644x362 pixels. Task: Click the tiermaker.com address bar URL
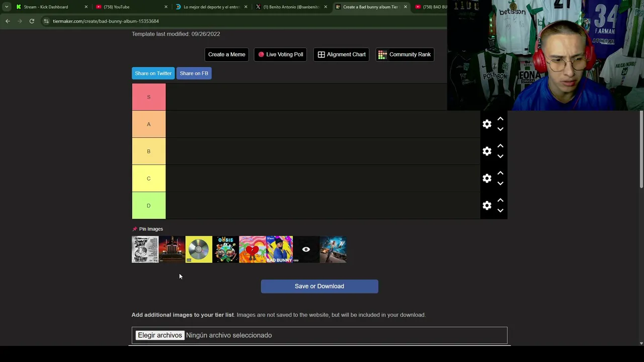(x=106, y=21)
